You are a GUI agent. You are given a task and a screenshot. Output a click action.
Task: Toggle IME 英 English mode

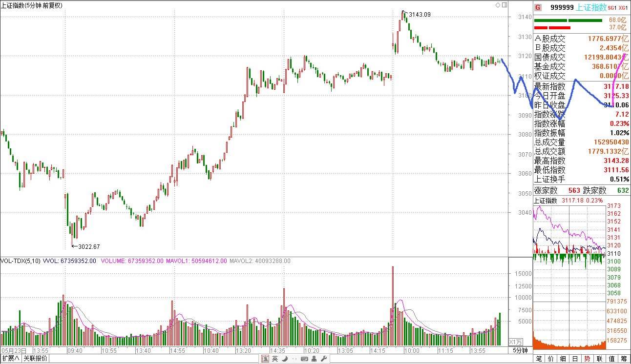[x=275, y=359]
